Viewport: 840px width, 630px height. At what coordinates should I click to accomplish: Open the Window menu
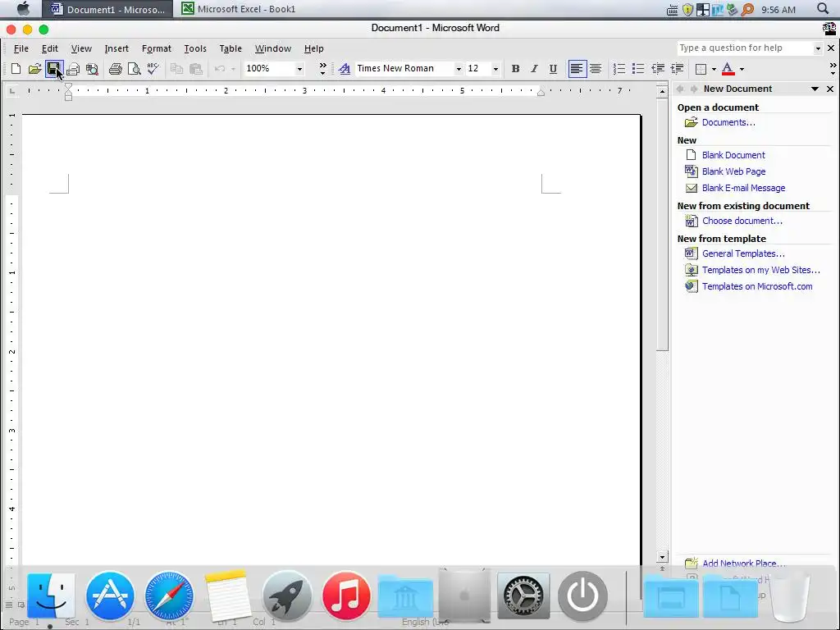[272, 48]
